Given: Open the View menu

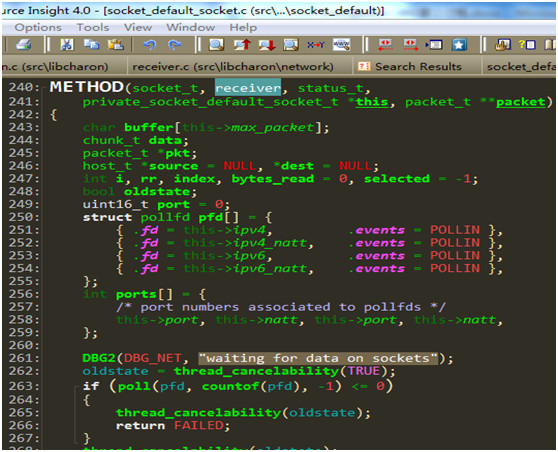Looking at the screenshot, I should [138, 27].
